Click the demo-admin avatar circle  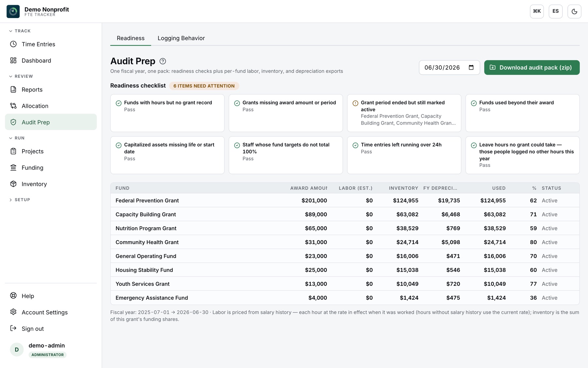pyautogui.click(x=17, y=350)
